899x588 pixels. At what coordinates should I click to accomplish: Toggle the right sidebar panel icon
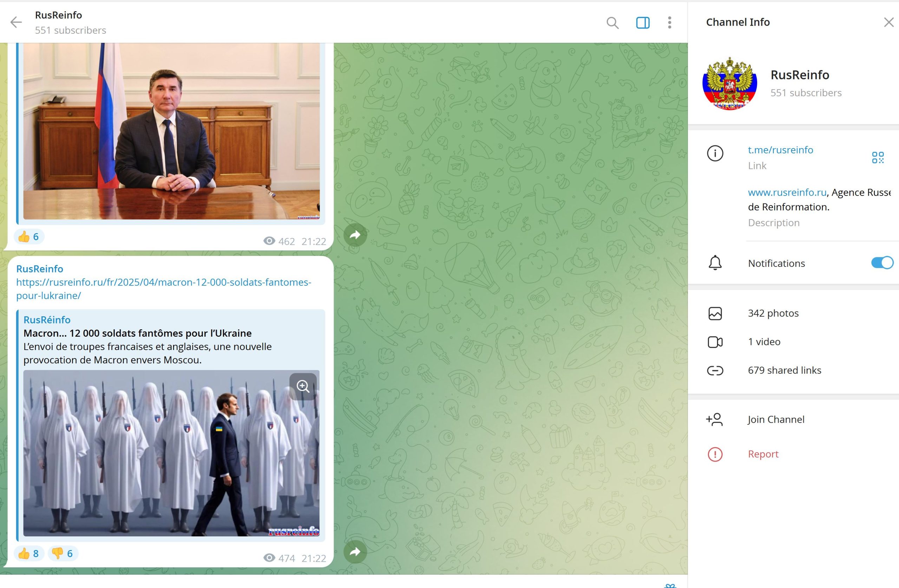point(643,23)
